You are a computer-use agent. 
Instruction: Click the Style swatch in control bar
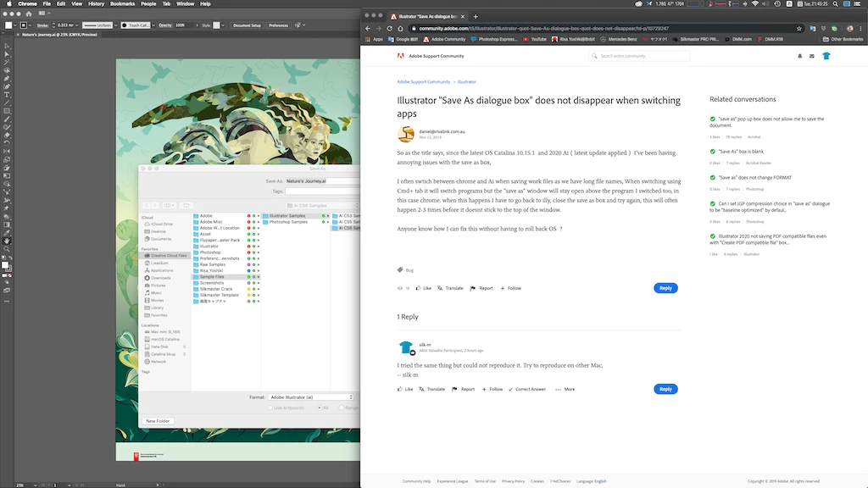pos(216,25)
